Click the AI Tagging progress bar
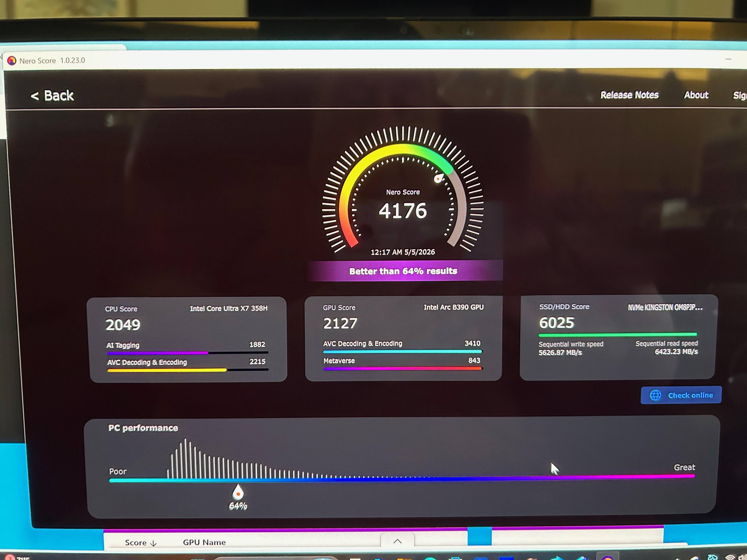The width and height of the screenshot is (747, 560). click(187, 353)
